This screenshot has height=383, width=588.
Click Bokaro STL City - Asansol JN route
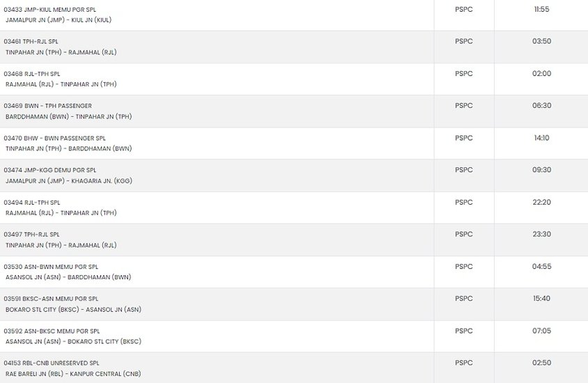pyautogui.click(x=74, y=310)
